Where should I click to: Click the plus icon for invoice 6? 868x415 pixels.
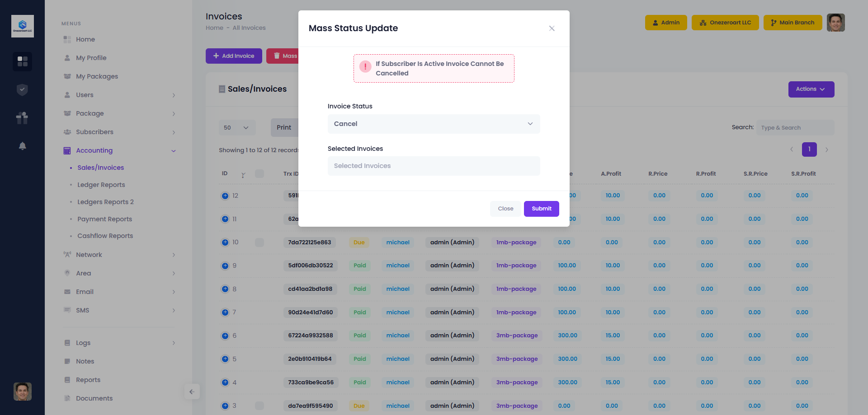click(x=225, y=336)
